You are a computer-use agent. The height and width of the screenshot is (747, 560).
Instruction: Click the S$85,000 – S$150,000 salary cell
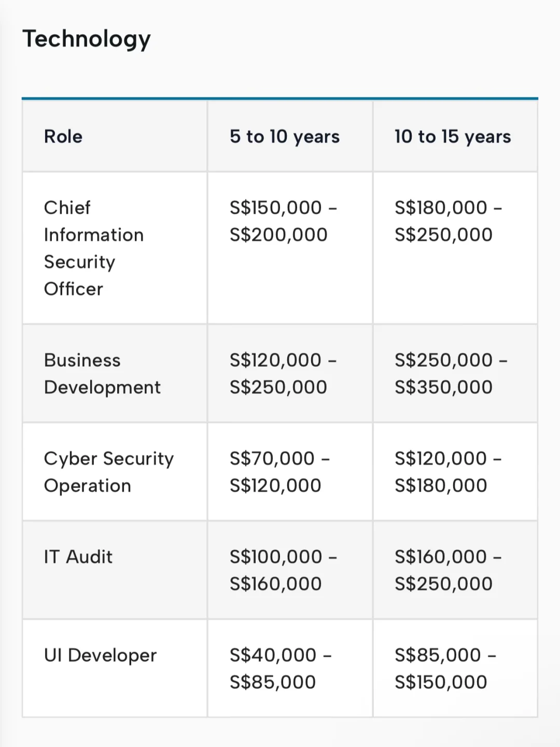445,669
